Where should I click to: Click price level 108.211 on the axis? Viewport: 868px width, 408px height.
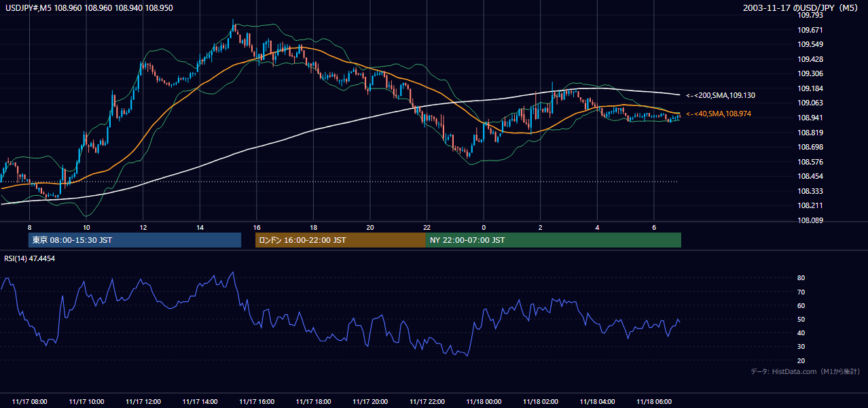pyautogui.click(x=810, y=205)
